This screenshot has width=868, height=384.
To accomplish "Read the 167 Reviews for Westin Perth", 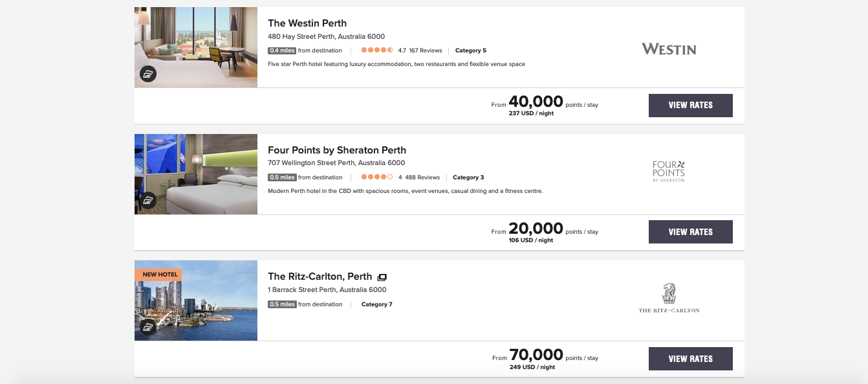I will tap(426, 51).
